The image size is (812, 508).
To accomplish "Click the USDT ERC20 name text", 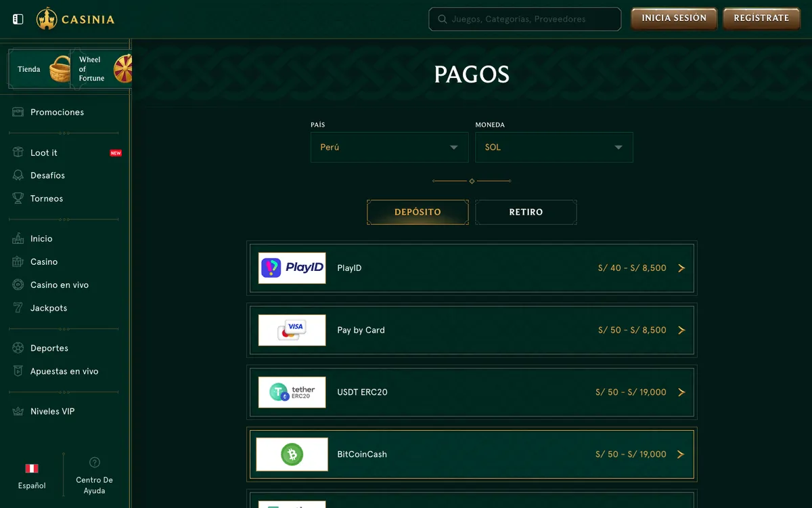I will point(362,392).
